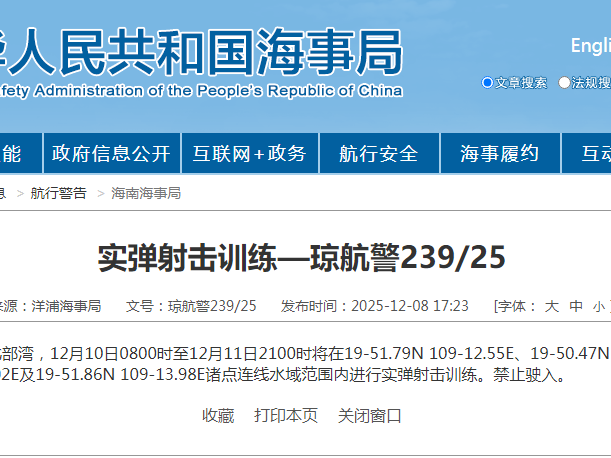This screenshot has width=611, height=458.
Task: Open the 海事履约 navigation item
Action: tap(499, 154)
